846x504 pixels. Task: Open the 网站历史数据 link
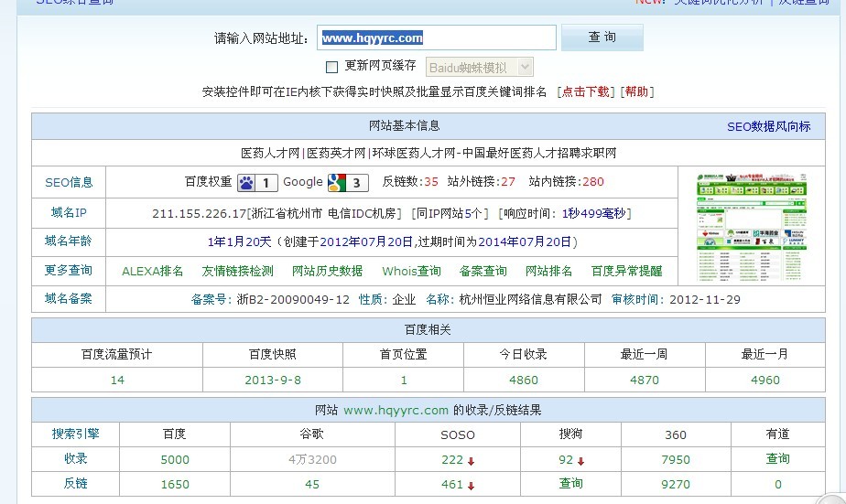(327, 271)
